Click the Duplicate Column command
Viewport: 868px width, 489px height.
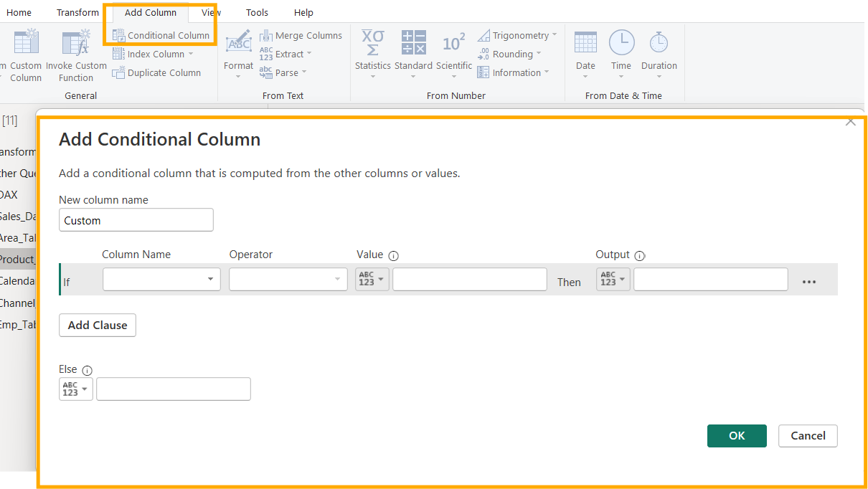[156, 72]
